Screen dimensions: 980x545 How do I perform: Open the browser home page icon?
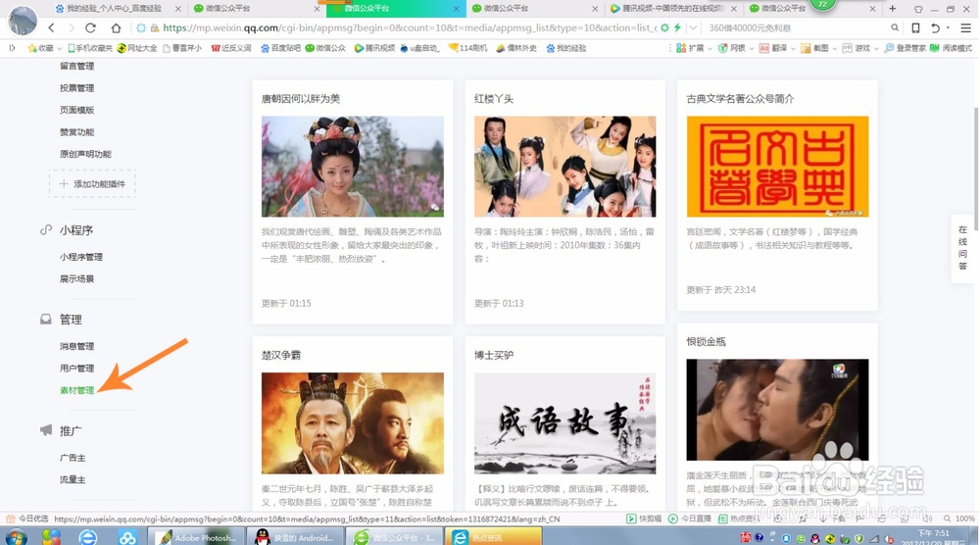click(x=116, y=27)
